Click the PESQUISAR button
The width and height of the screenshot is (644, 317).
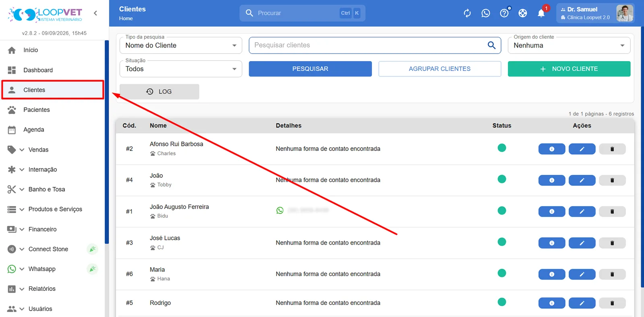(x=310, y=69)
